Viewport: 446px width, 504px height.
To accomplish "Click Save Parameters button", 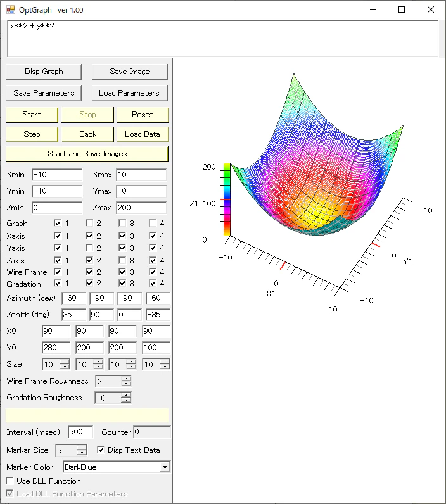I will [44, 93].
